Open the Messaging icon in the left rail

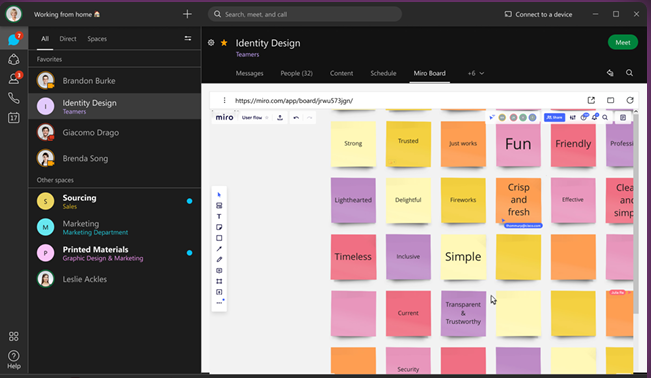[x=13, y=39]
